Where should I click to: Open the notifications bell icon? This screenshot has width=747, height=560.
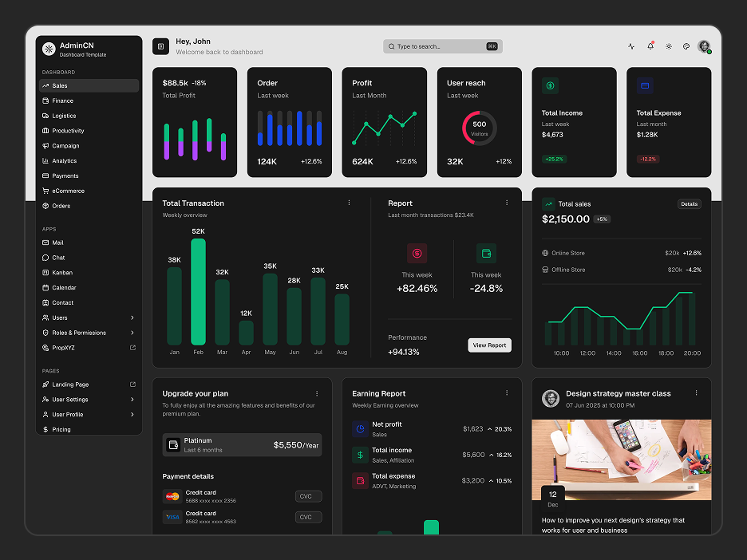click(x=650, y=46)
